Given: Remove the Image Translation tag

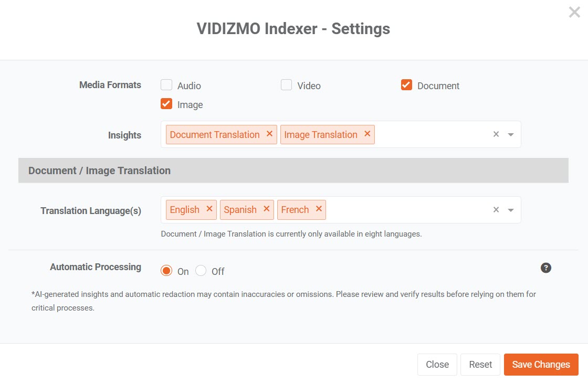Looking at the screenshot, I should tap(367, 134).
